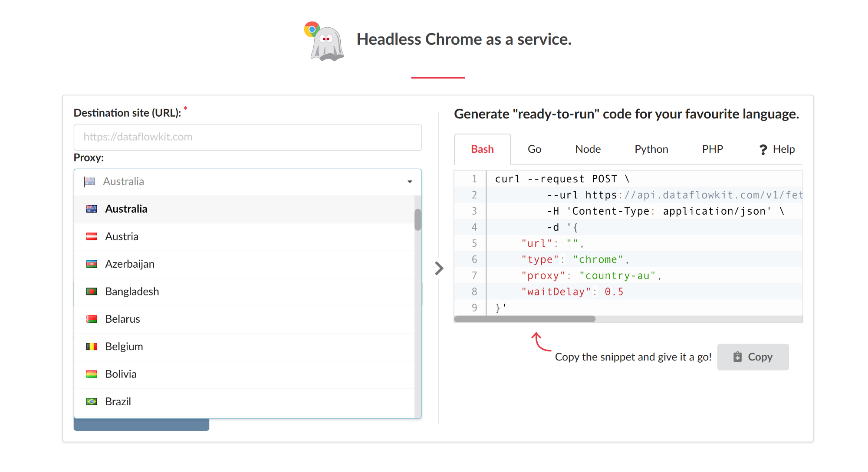
Task: Click the code horizontal scrollbar
Action: pos(525,319)
